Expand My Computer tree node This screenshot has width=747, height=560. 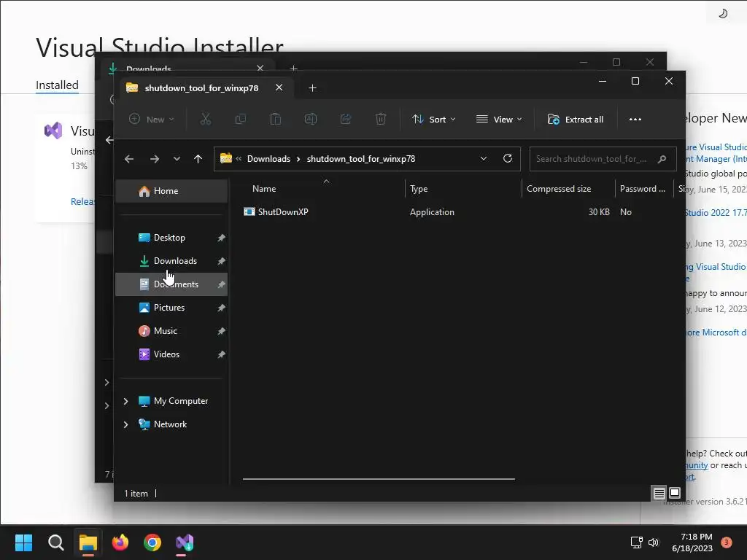(125, 401)
